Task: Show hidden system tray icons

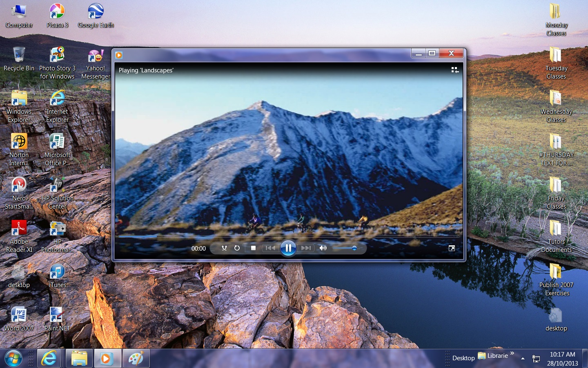Action: click(523, 358)
